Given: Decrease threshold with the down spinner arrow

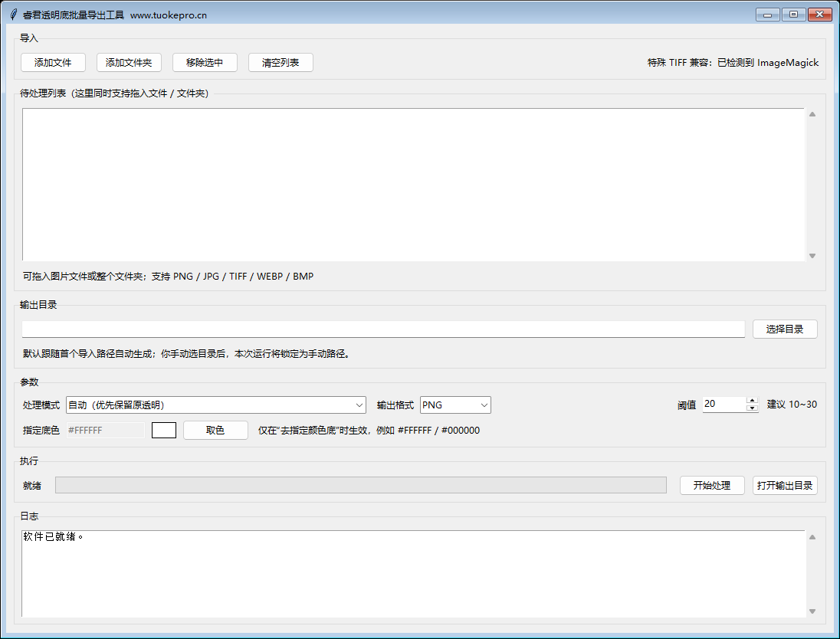Looking at the screenshot, I should (x=752, y=408).
